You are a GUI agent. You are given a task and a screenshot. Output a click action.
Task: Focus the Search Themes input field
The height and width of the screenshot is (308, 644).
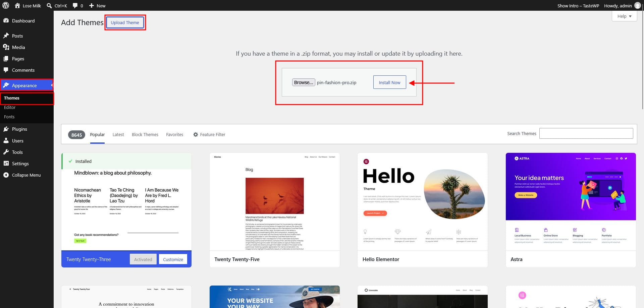tap(586, 133)
